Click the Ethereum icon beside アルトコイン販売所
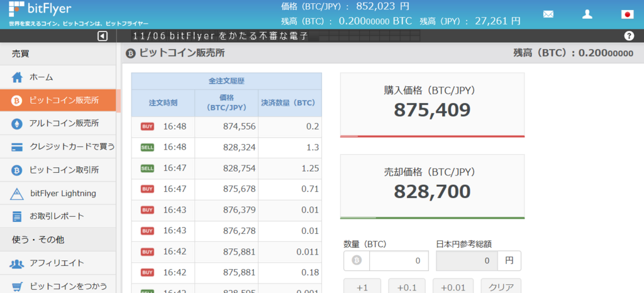The image size is (644, 293). 17,124
